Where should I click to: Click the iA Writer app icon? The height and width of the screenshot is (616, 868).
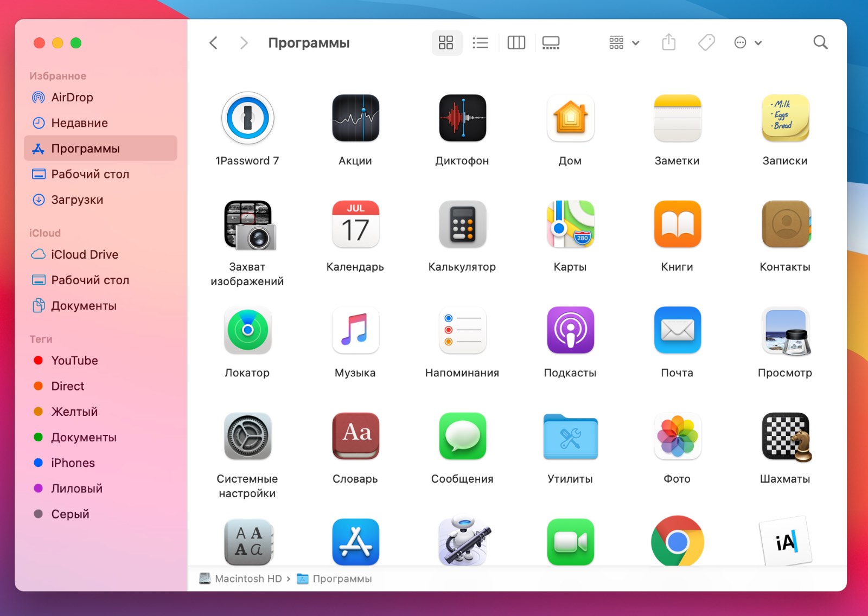pyautogui.click(x=785, y=541)
